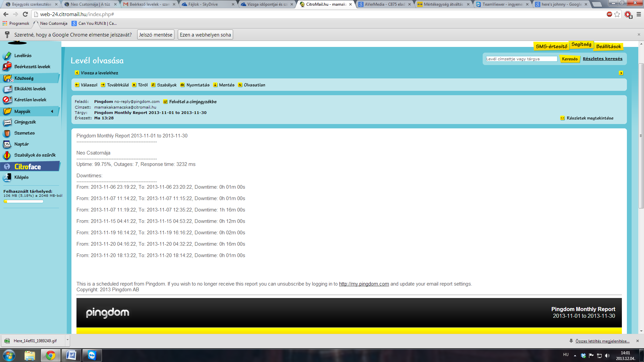Open Neo Csatornája bookmark
644x362 pixels.
click(x=50, y=23)
